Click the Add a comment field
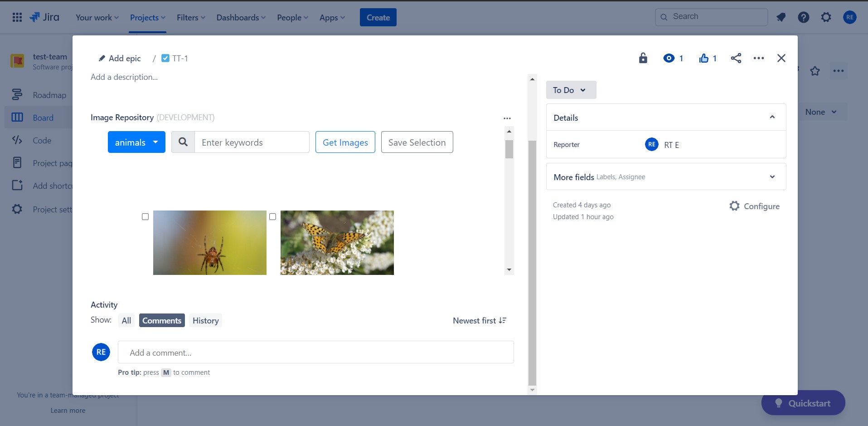The image size is (868, 426). (316, 352)
